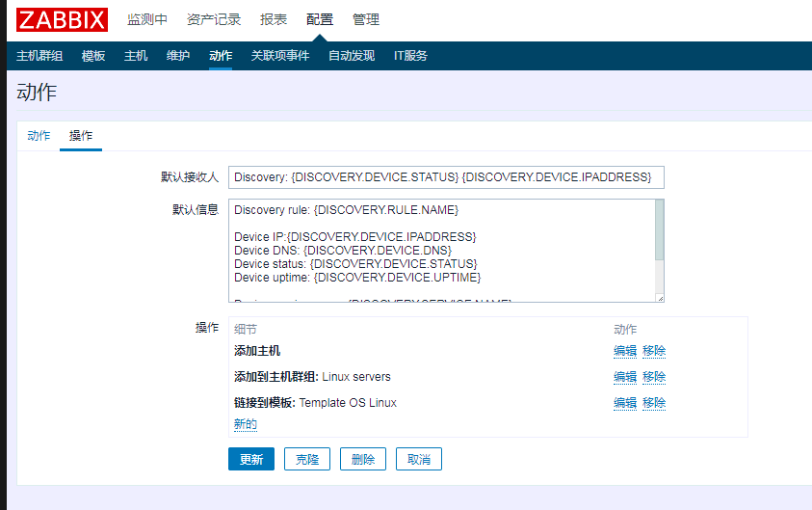Go to 维护 submenu

(178, 56)
